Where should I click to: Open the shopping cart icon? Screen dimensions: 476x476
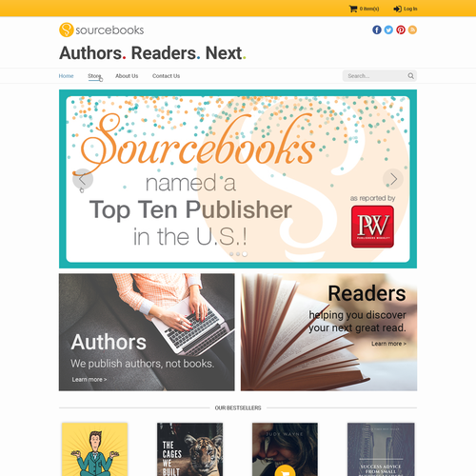point(353,9)
